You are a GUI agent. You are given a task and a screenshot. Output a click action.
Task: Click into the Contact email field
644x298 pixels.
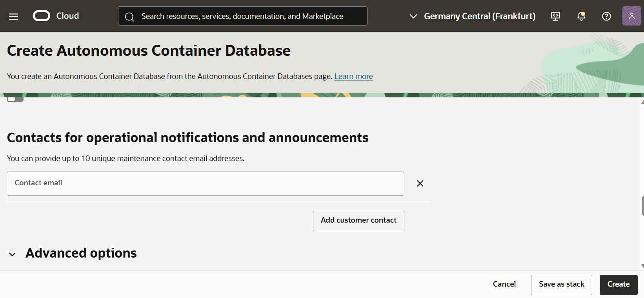coord(206,183)
